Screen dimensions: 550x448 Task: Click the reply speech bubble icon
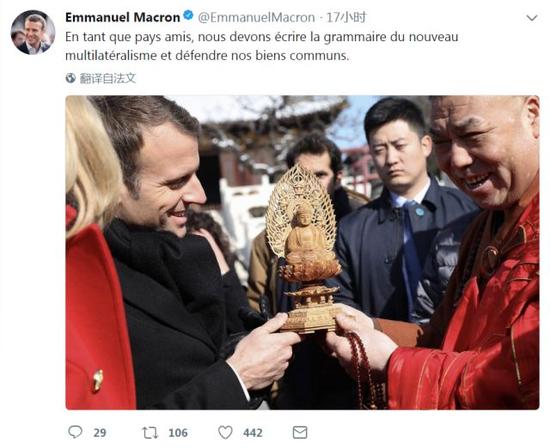tap(75, 432)
